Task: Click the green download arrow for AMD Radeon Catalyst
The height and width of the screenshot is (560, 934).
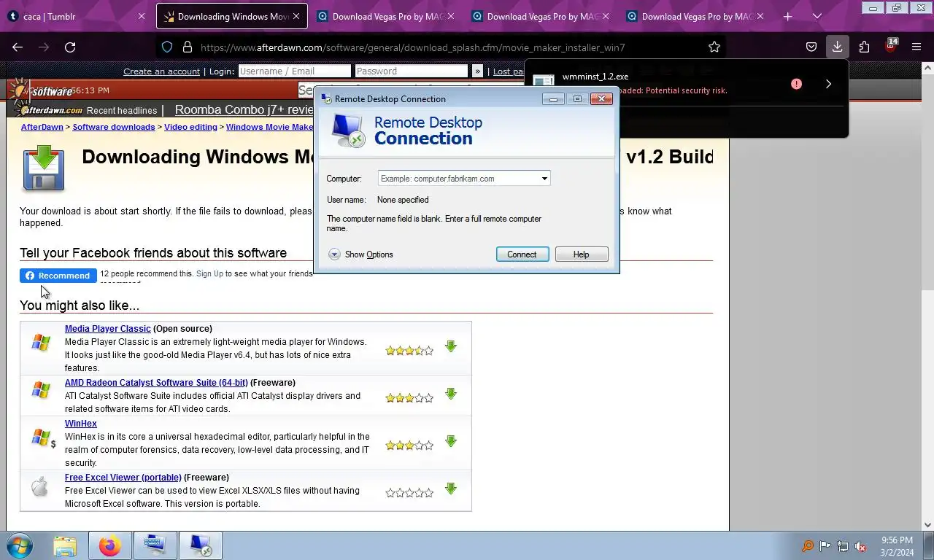Action: point(451,394)
